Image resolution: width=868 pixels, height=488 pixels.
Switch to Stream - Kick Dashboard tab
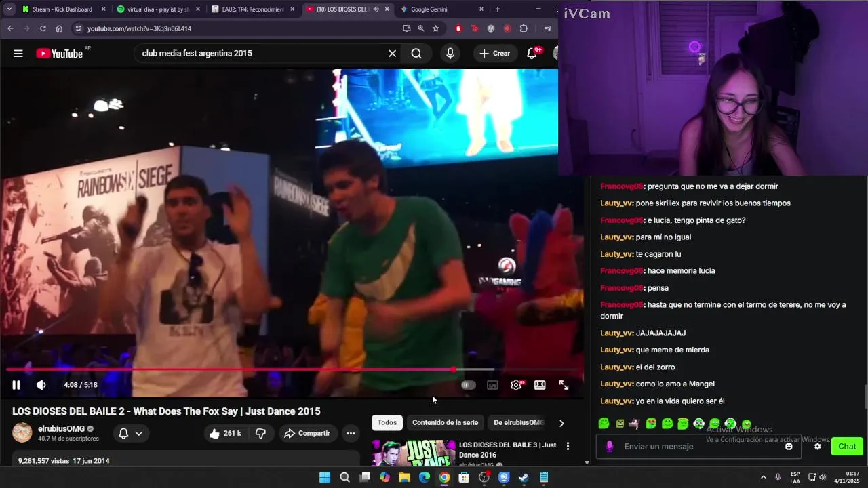[x=62, y=9]
